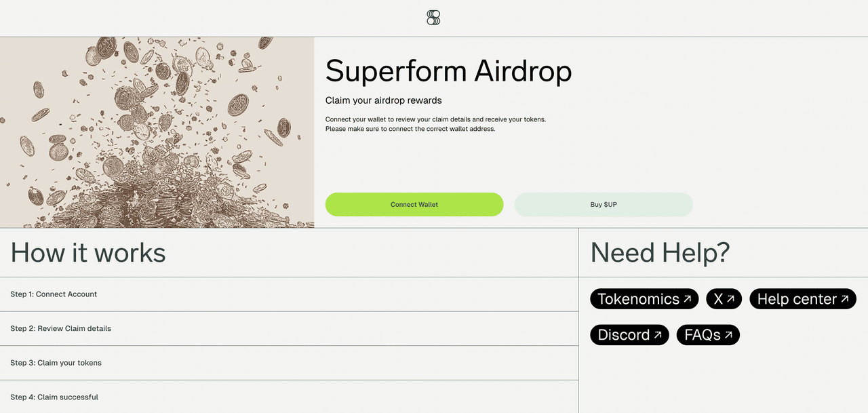This screenshot has height=413, width=868.
Task: Click the Help center external arrow icon
Action: 845,298
